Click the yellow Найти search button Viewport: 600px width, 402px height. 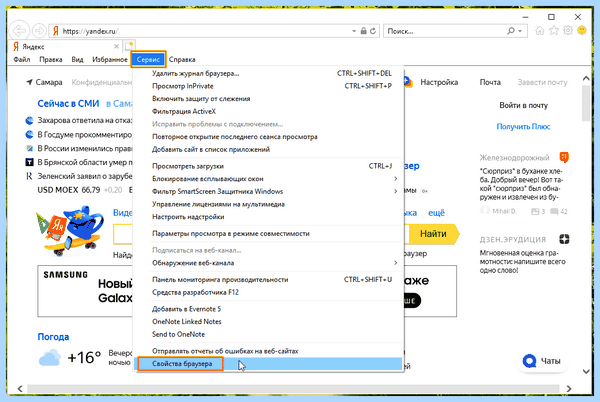click(434, 234)
